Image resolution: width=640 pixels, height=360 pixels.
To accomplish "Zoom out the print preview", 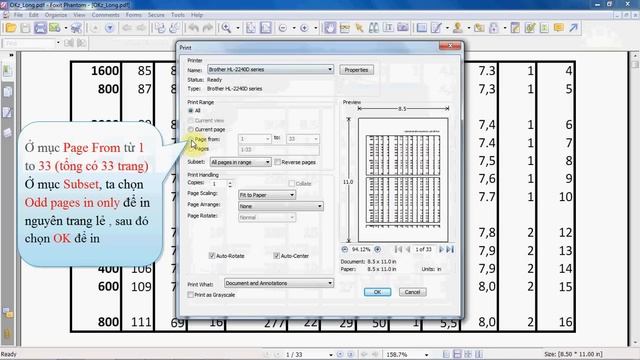I will coord(344,249).
